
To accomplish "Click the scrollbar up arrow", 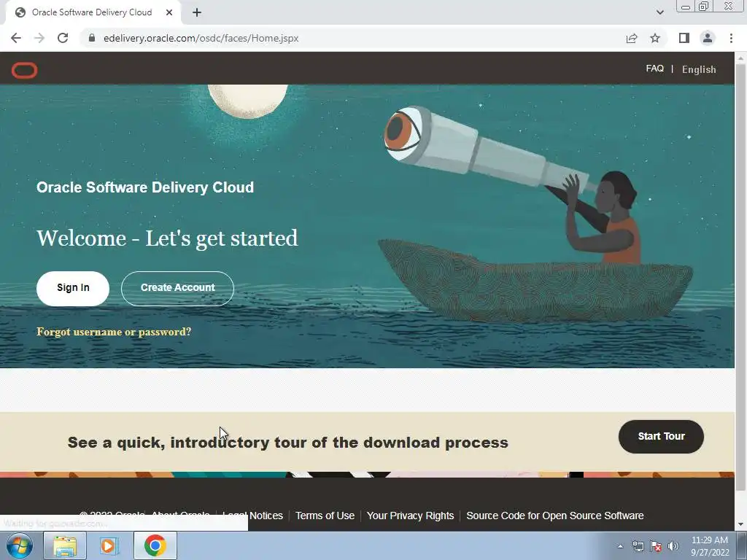I will (x=741, y=58).
